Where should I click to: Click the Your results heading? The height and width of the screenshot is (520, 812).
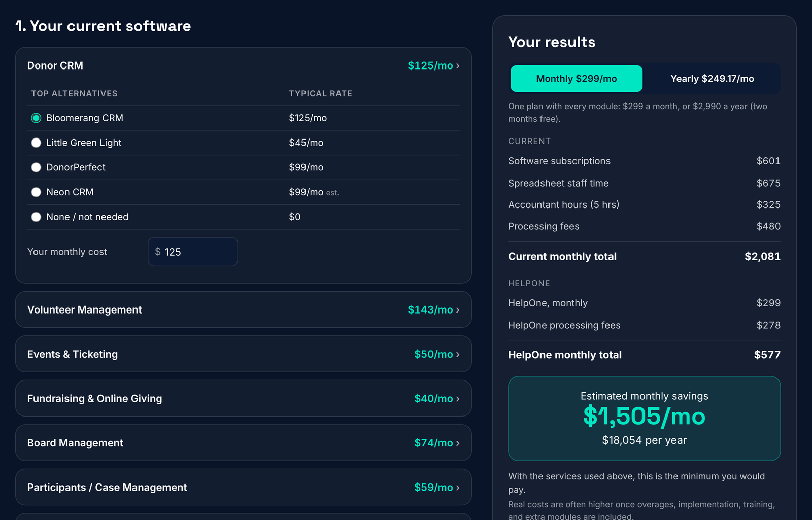tap(552, 42)
